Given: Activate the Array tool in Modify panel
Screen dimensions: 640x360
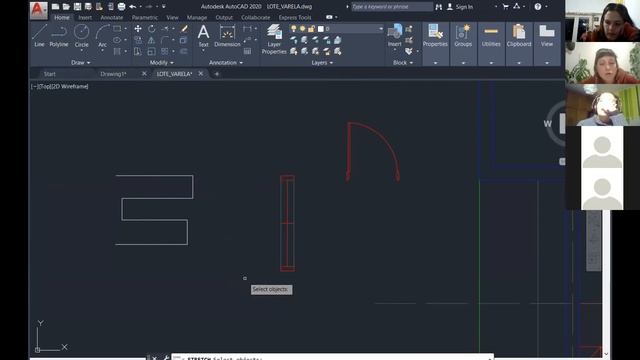Looking at the screenshot, I should click(165, 51).
